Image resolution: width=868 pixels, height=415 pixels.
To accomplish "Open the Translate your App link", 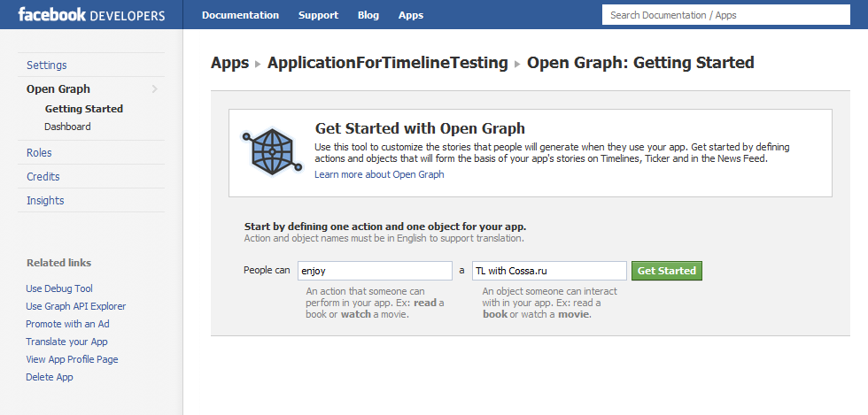I will coord(66,342).
